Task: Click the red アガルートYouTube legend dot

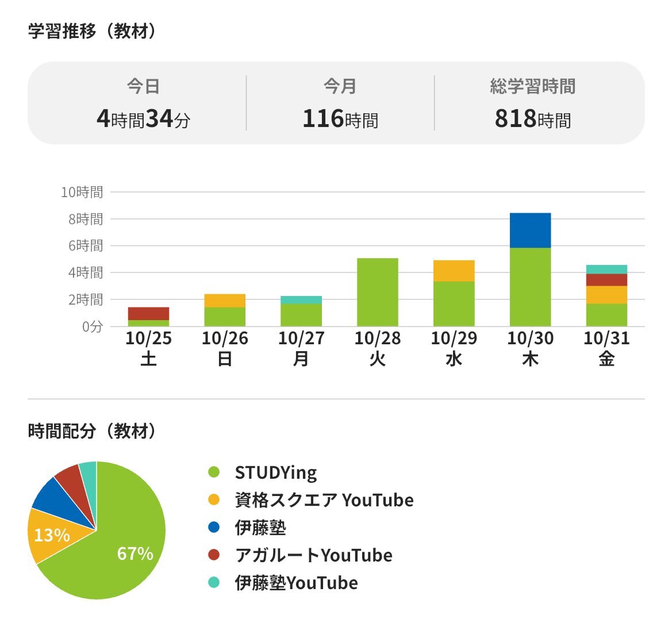Action: pyautogui.click(x=214, y=555)
